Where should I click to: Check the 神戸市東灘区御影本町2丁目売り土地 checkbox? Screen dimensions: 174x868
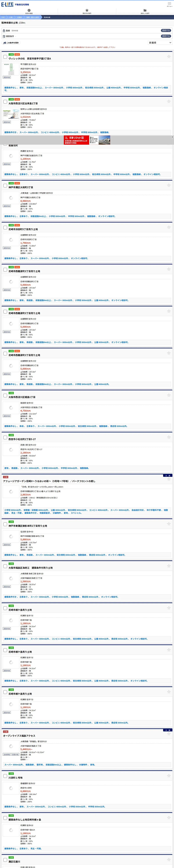(x=5, y=524)
